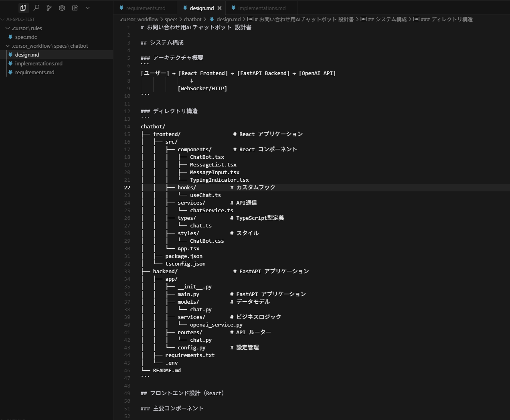Close the design.md editor tab
The width and height of the screenshot is (510, 420).
(x=219, y=8)
